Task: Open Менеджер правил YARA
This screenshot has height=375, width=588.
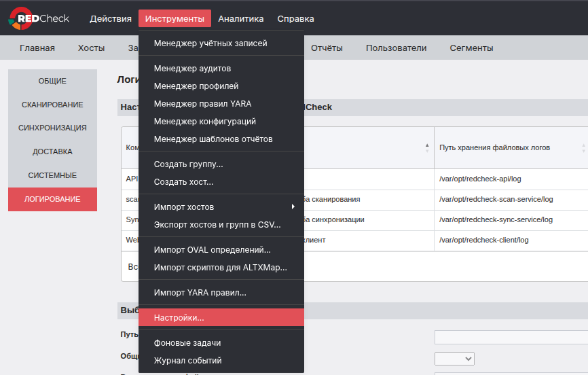Action: click(221, 104)
